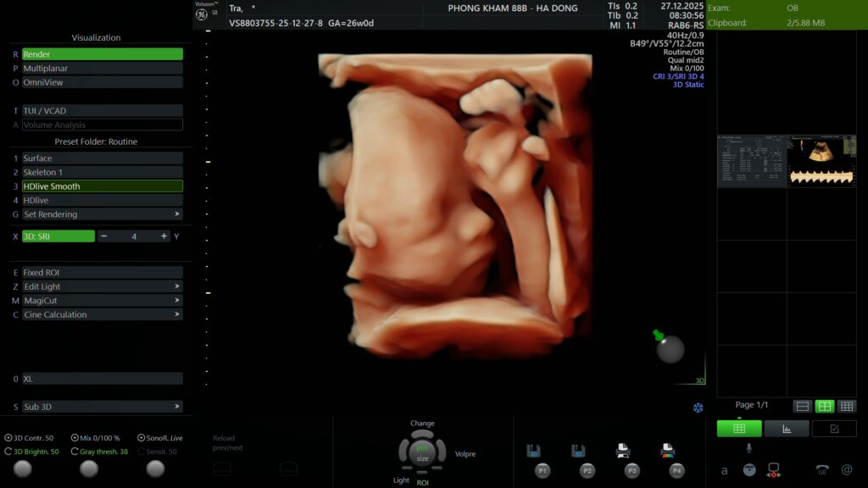Open the Doppler waveform clipboard thumbnail
868x488 pixels.
pyautogui.click(x=821, y=161)
